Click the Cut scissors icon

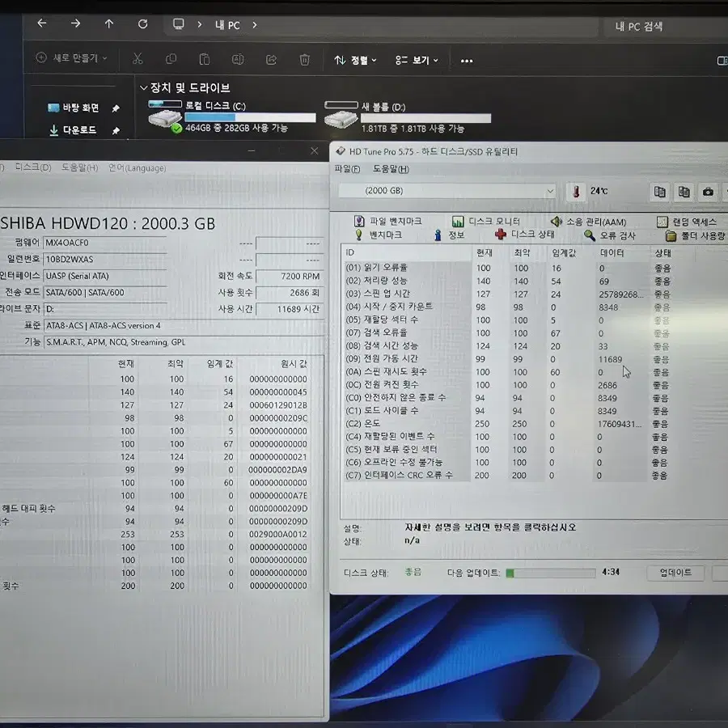pyautogui.click(x=138, y=59)
